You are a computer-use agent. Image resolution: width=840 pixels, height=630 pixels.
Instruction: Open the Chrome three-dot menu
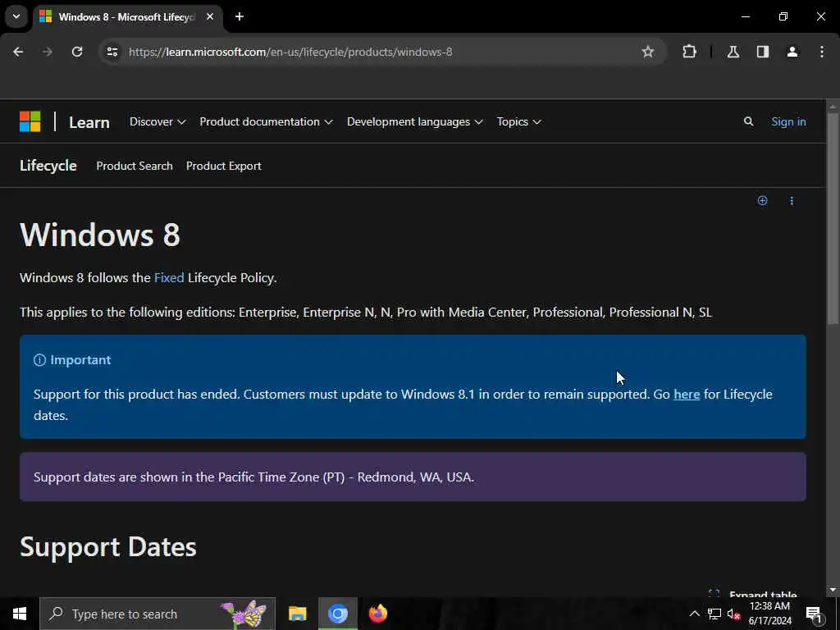point(822,52)
